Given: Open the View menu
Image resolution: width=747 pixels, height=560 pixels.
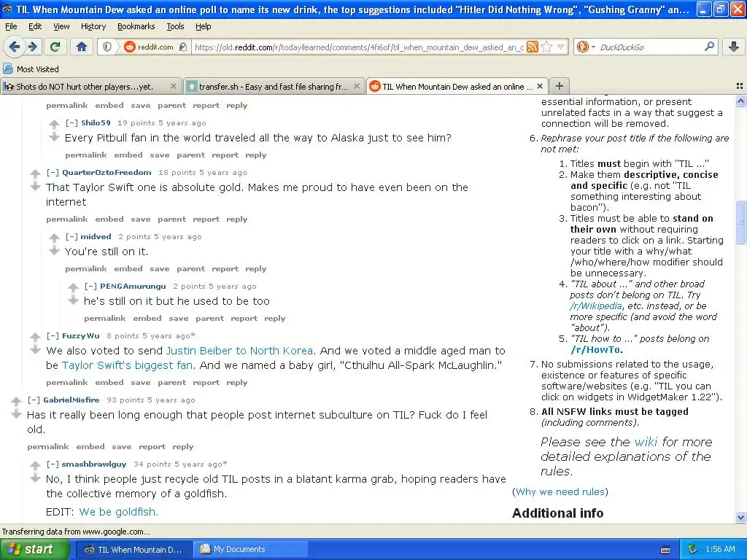Looking at the screenshot, I should pos(61,26).
